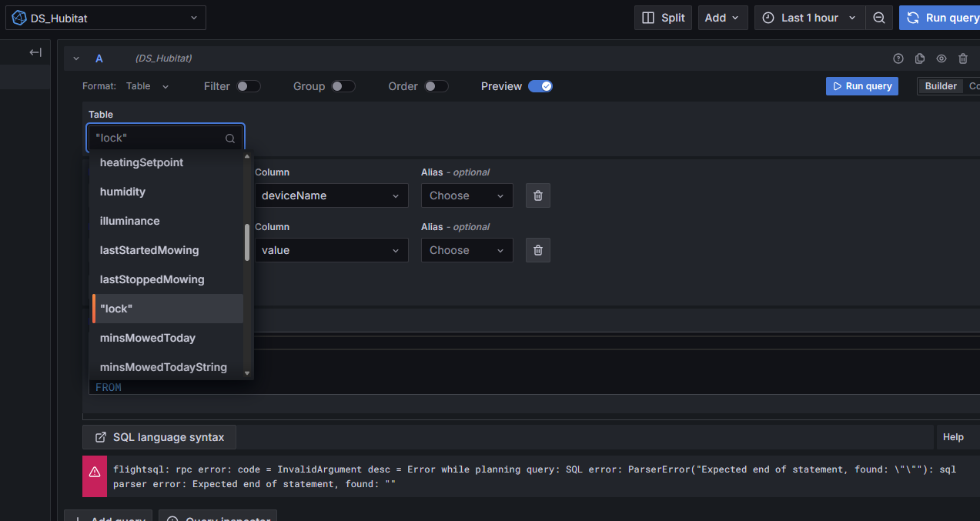980x521 pixels.
Task: Duplicate query A with the copy icon
Action: (919, 58)
